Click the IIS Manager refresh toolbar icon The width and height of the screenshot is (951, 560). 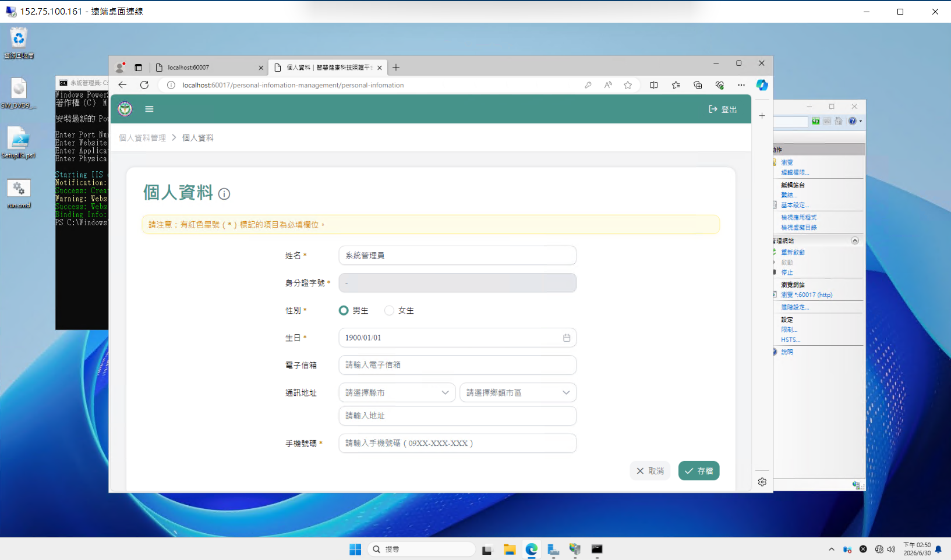tap(816, 121)
